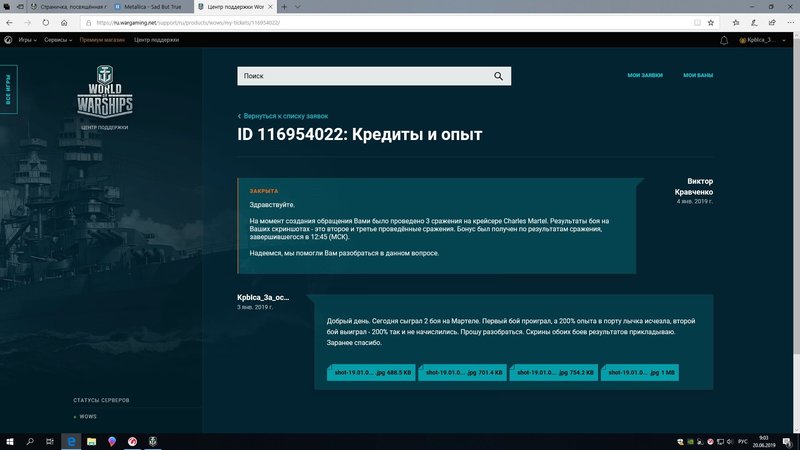Image resolution: width=800 pixels, height=450 pixels.
Task: Go to the browser home page icon
Action: 64,22
